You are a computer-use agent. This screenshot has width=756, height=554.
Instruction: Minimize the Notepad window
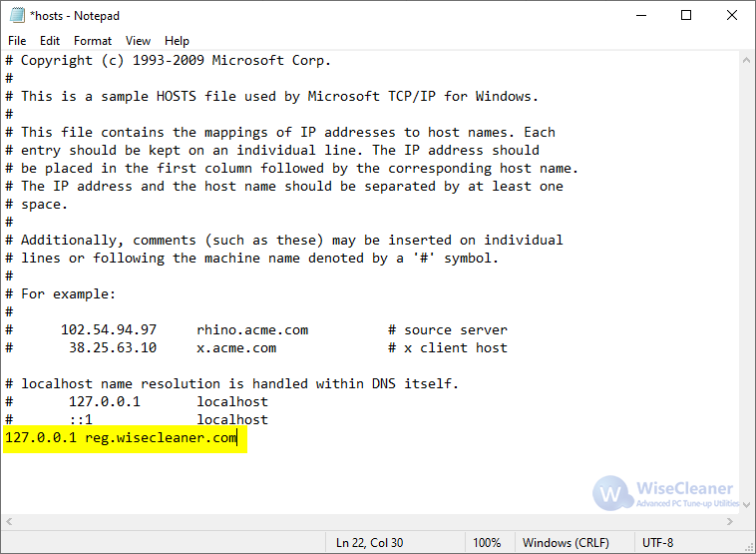(x=641, y=15)
